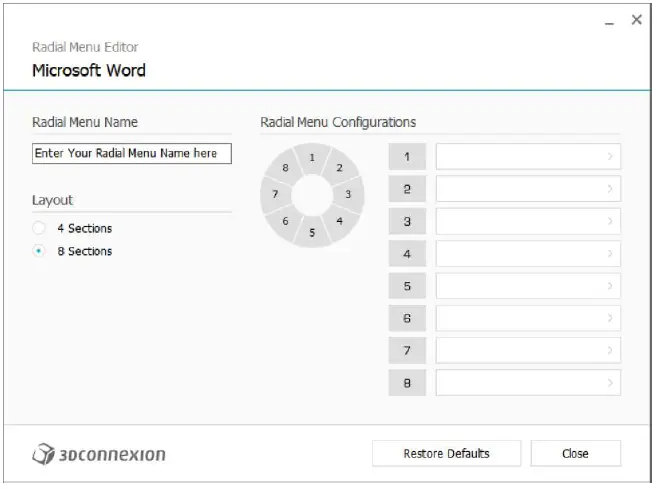Screen dimensions: 659x490
Task: Choose segment 8 on the radial wheel
Action: click(x=286, y=168)
